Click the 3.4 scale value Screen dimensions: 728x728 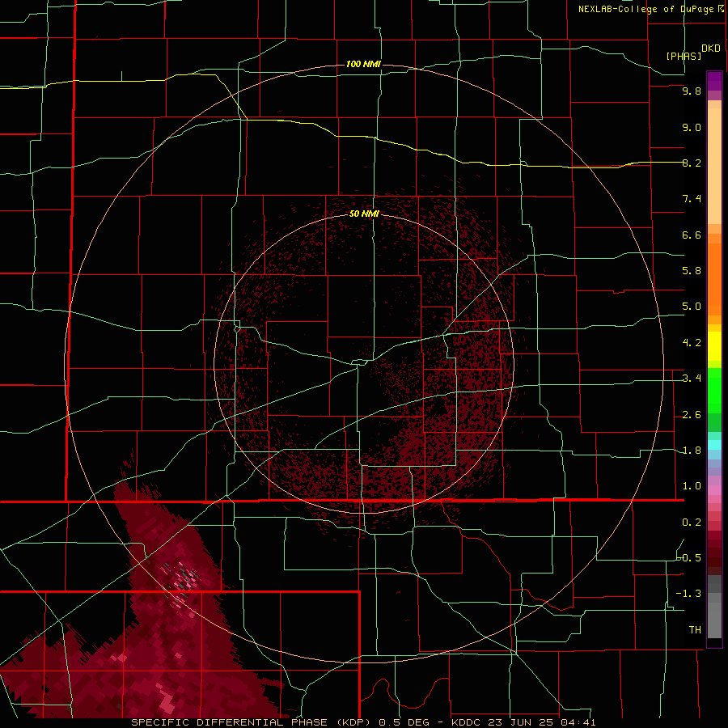[692, 379]
